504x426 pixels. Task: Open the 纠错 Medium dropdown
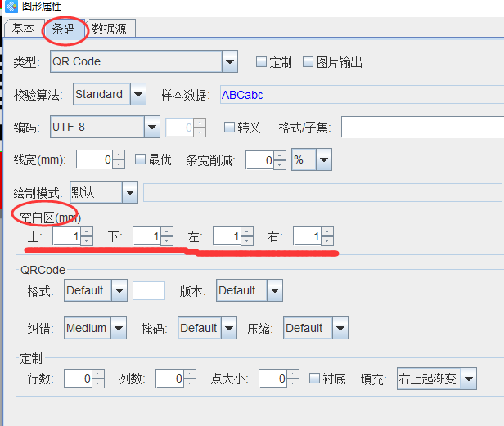click(119, 329)
